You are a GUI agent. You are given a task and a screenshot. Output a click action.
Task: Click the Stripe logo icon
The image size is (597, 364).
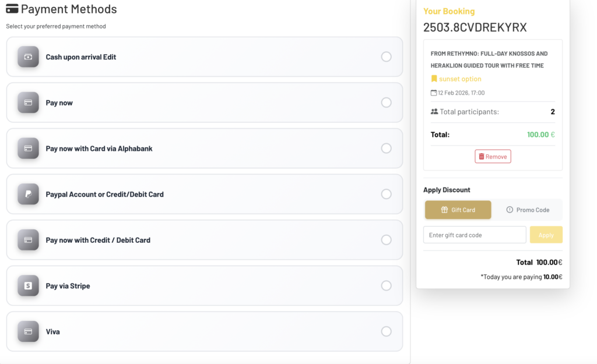tap(28, 286)
